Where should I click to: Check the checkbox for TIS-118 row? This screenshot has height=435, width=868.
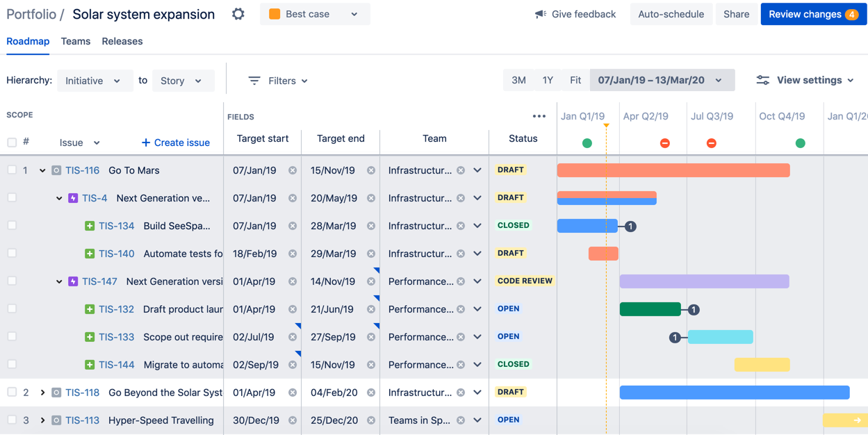pos(11,393)
